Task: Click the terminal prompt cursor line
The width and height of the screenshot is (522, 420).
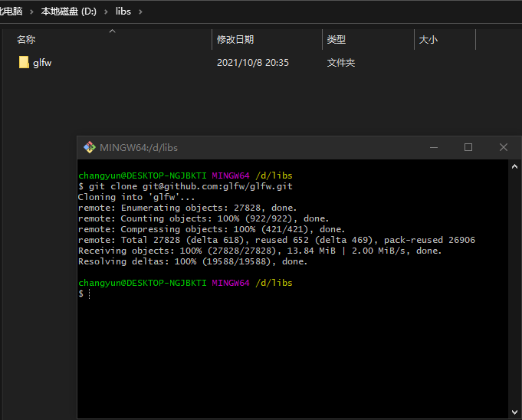Action: point(84,294)
